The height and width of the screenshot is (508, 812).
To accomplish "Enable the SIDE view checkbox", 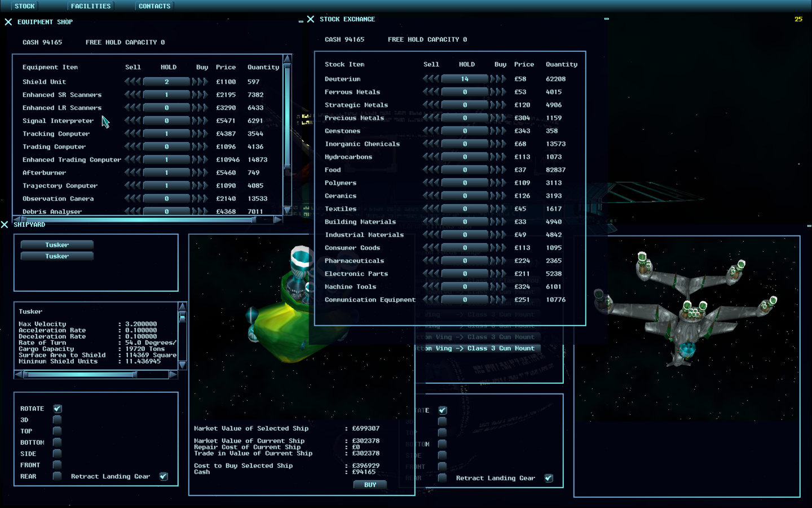I will point(58,453).
